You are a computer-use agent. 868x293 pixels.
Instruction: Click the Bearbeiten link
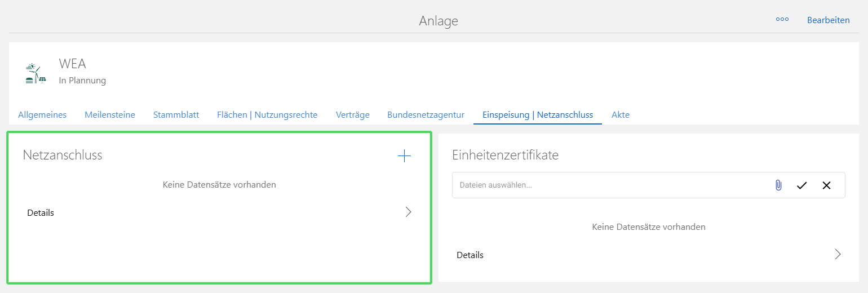click(828, 20)
